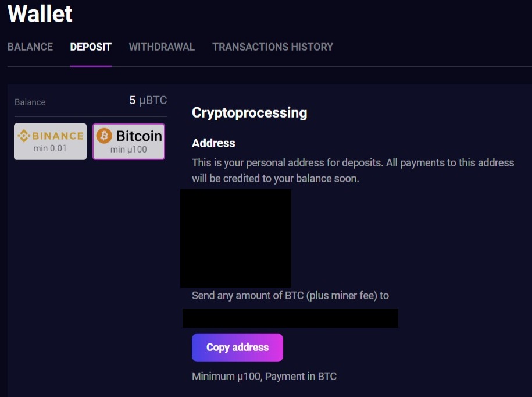This screenshot has width=532, height=397.
Task: Click the redacted deposit address field
Action: tap(291, 318)
